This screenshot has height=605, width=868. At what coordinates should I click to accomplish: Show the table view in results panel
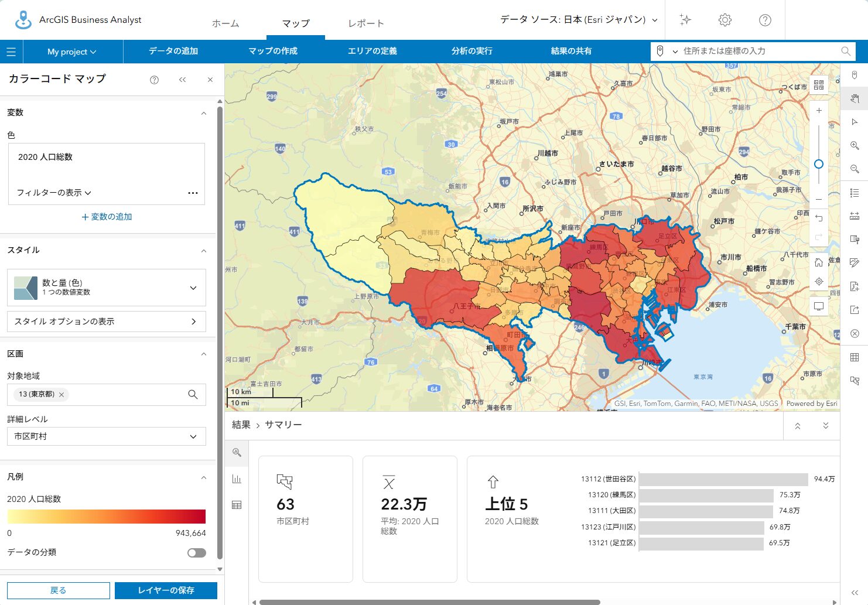(237, 505)
